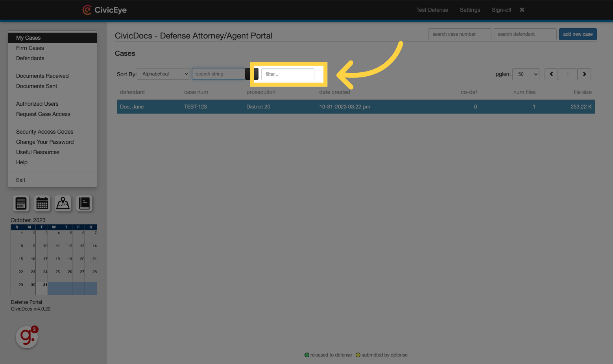613x364 pixels.
Task: Click case number TEST-123
Action: [x=196, y=107]
